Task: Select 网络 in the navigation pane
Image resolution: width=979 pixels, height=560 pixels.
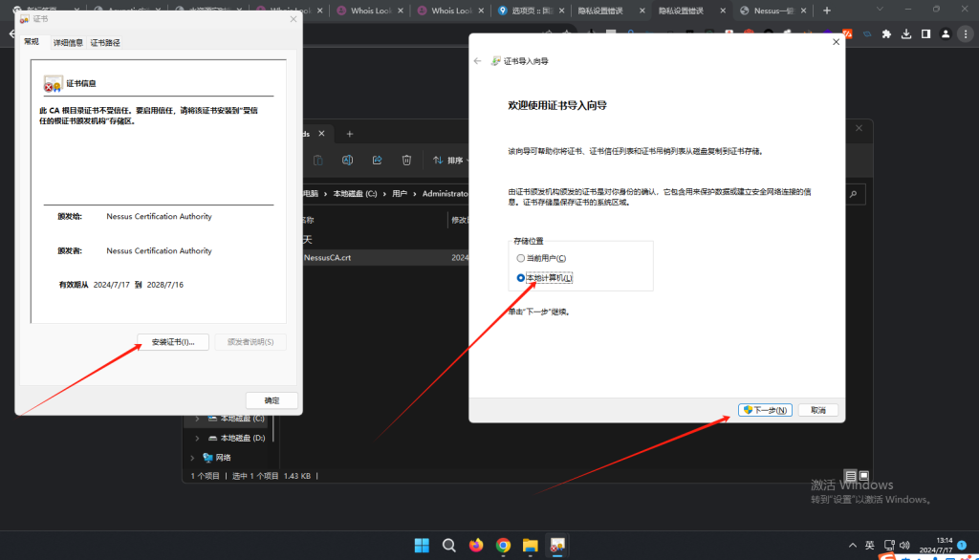Action: click(217, 458)
